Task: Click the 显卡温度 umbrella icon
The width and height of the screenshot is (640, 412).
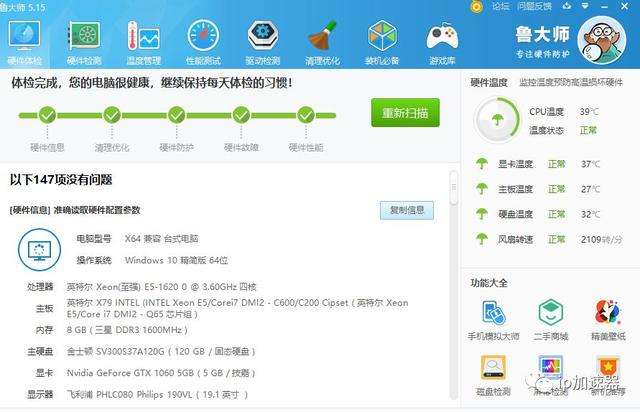Action: (482, 164)
